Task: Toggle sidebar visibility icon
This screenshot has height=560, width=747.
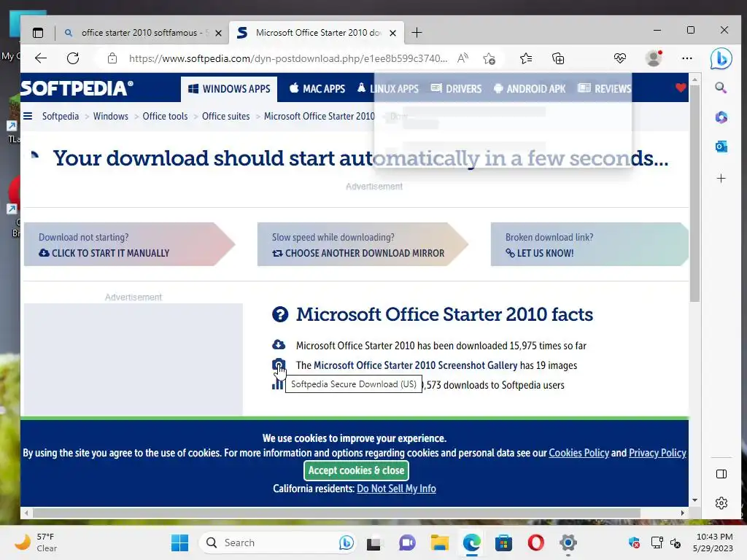Action: pos(721,474)
